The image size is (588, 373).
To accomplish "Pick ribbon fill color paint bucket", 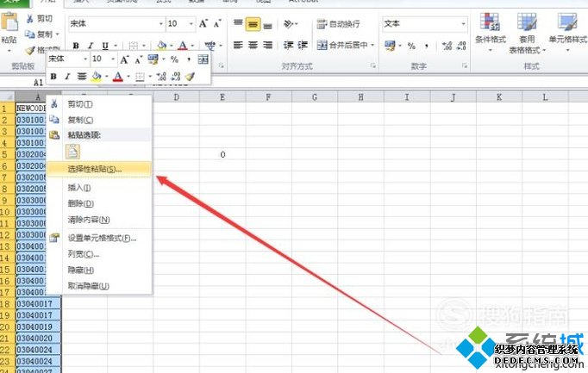I will pos(161,46).
